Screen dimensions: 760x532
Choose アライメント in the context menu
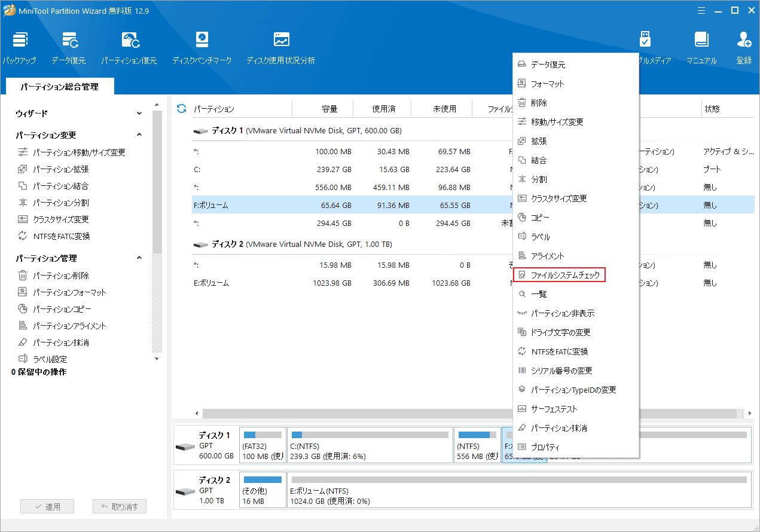pos(576,256)
